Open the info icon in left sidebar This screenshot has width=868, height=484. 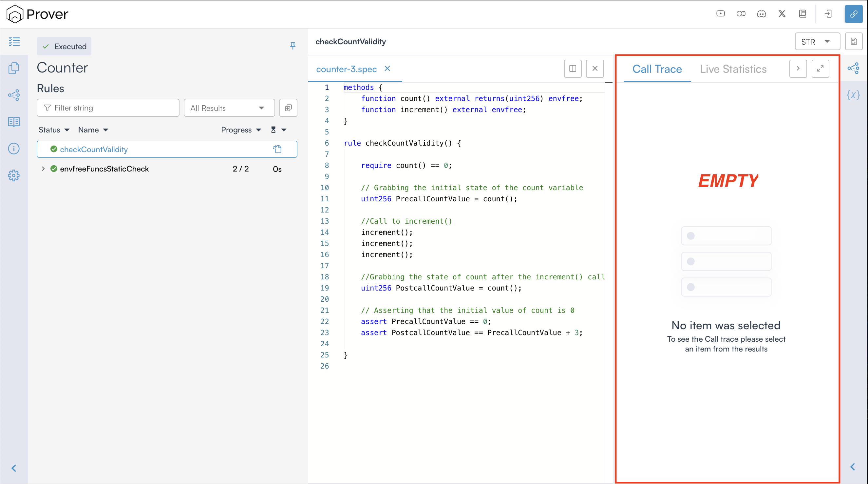14,149
